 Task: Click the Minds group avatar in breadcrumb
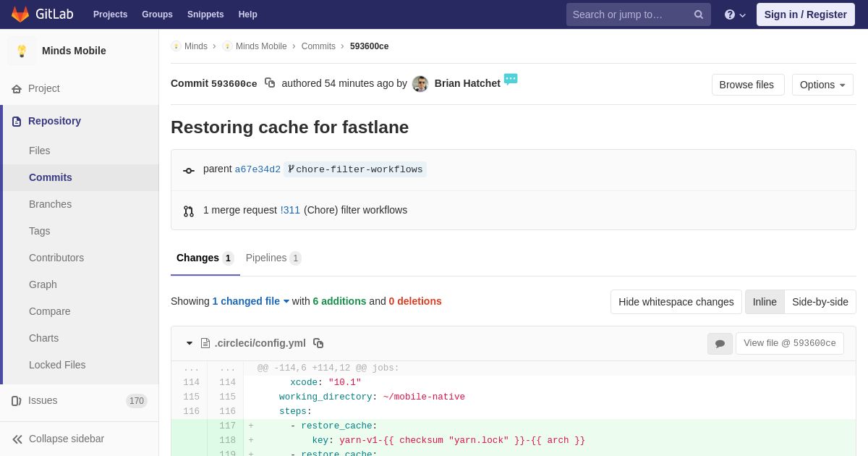coord(176,46)
